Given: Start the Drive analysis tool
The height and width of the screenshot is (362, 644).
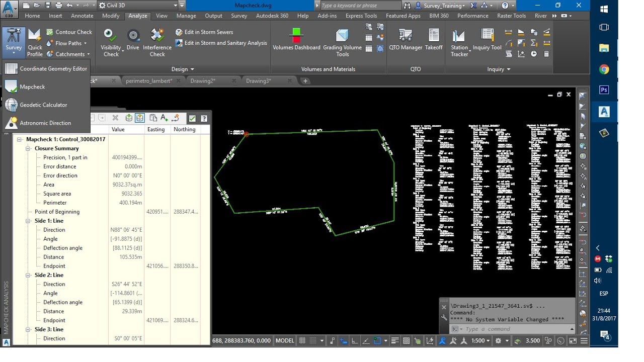Looking at the screenshot, I should [x=133, y=40].
